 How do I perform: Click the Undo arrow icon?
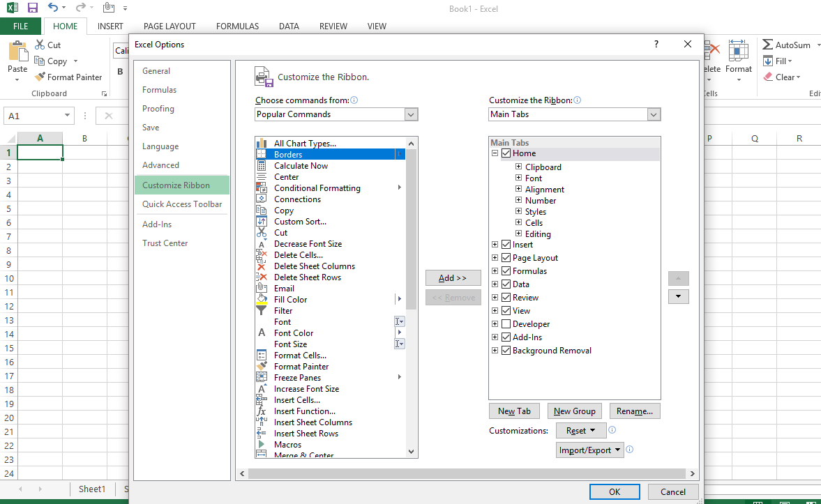pos(53,8)
